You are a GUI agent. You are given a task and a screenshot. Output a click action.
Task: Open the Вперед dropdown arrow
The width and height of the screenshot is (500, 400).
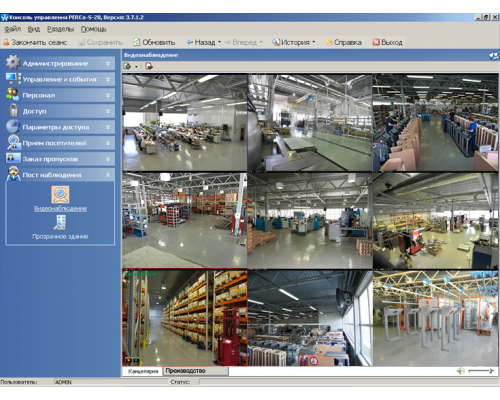[x=261, y=42]
